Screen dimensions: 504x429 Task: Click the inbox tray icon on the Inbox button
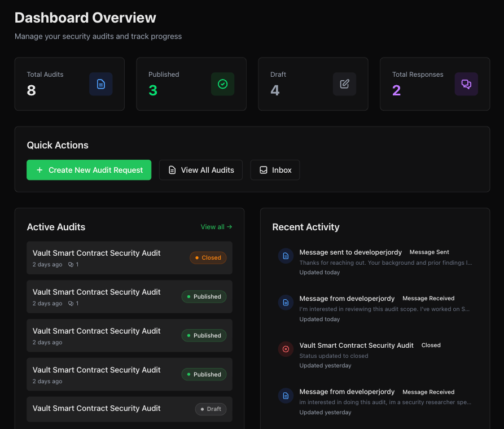(263, 170)
